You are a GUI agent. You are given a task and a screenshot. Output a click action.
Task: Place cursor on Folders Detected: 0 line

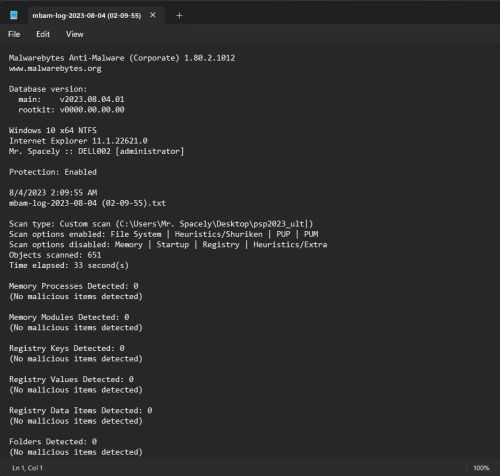pyautogui.click(x=53, y=442)
